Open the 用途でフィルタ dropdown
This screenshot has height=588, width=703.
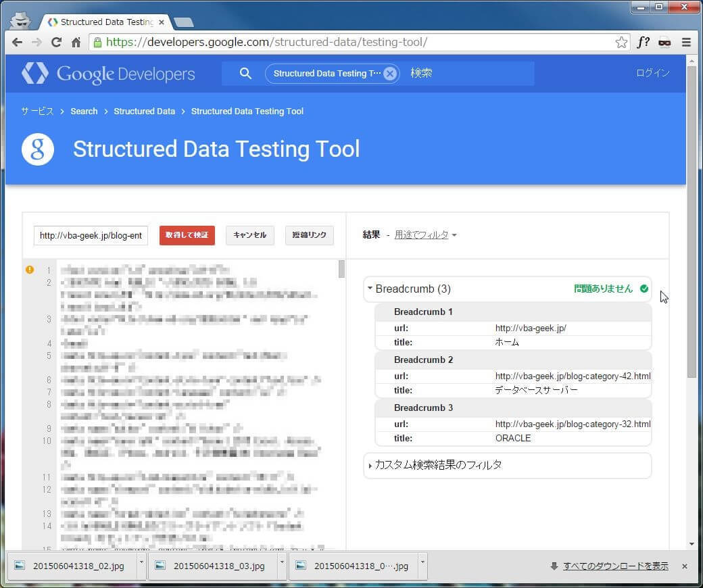point(425,235)
